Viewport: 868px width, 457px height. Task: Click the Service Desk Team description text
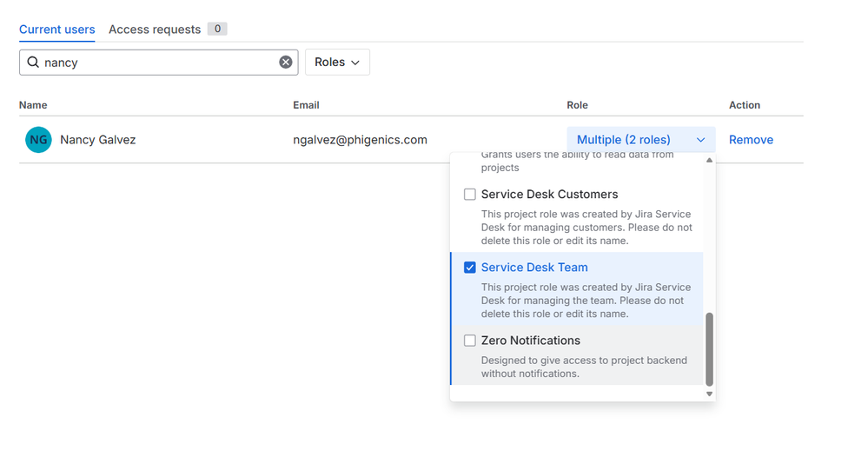[586, 301]
